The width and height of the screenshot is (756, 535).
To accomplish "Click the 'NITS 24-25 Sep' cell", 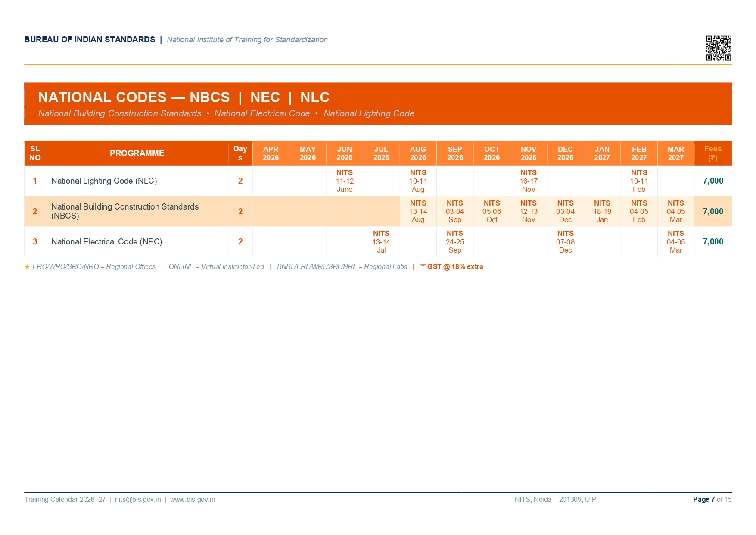I will (455, 242).
